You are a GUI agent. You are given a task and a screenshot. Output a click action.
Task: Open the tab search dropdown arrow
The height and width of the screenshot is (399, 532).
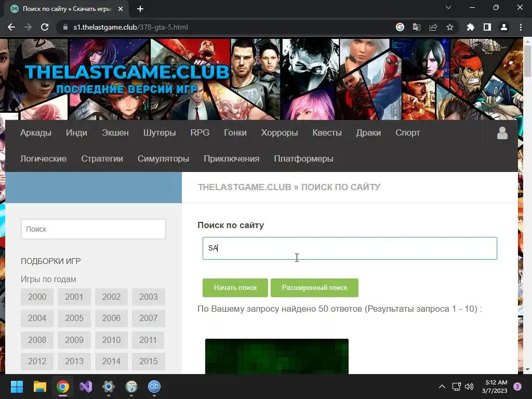[448, 7]
